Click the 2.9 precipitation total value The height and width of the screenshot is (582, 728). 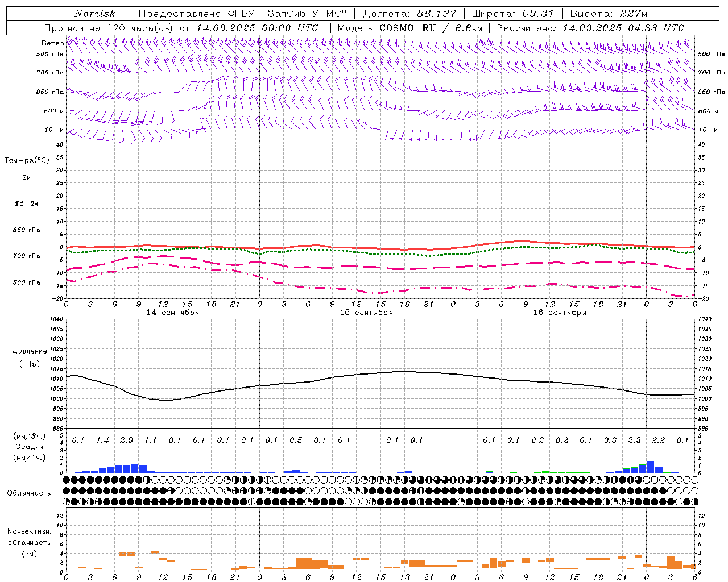tap(126, 440)
